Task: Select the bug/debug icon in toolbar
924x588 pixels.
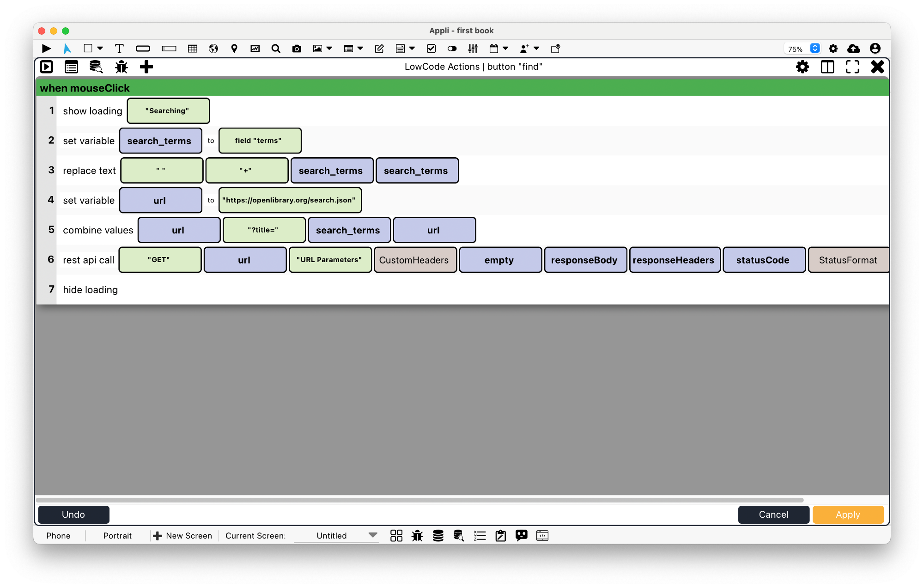Action: point(122,67)
